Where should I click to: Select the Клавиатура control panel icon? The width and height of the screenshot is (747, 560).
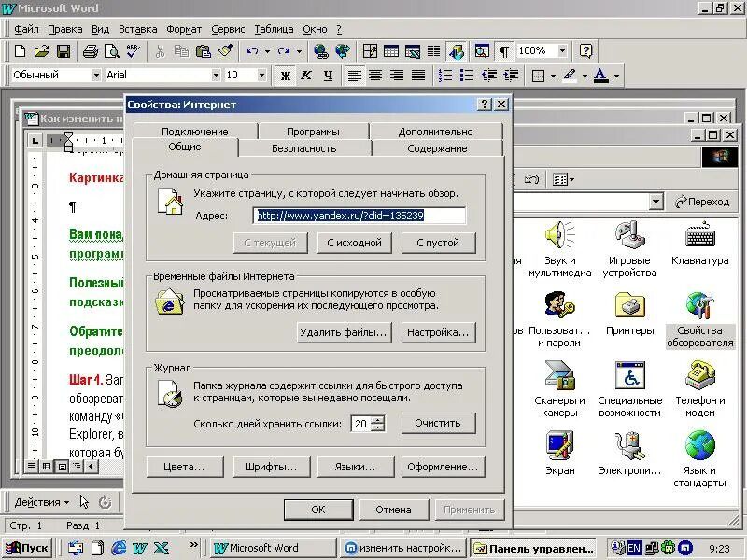(699, 244)
